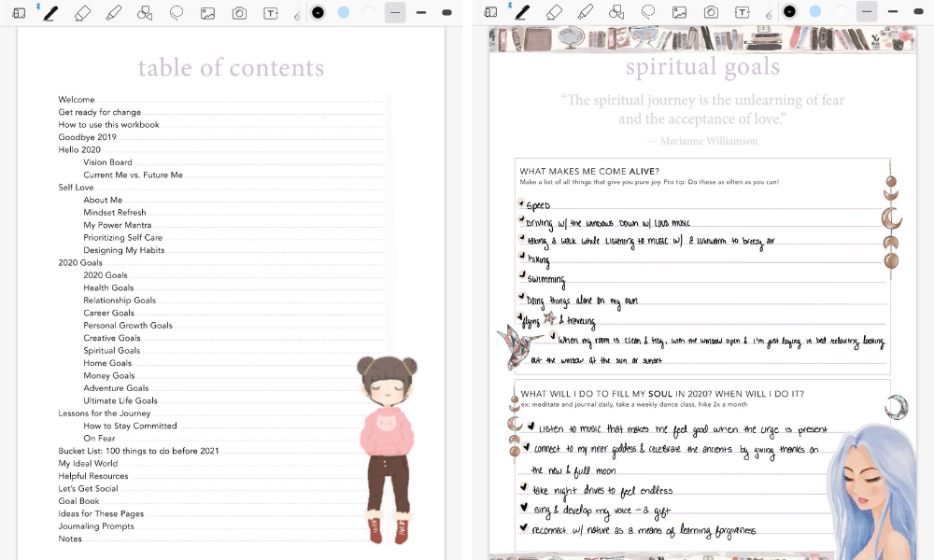Check the box next to "sing & develop my voice"

[525, 510]
